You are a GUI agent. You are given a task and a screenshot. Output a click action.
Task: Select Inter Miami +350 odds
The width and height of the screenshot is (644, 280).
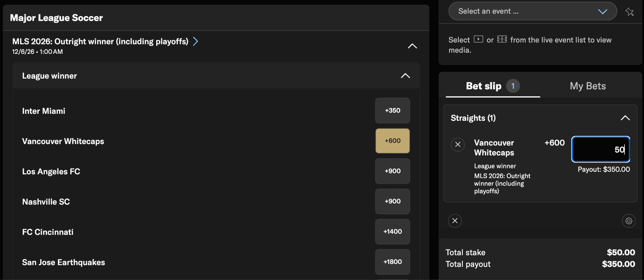(x=392, y=110)
